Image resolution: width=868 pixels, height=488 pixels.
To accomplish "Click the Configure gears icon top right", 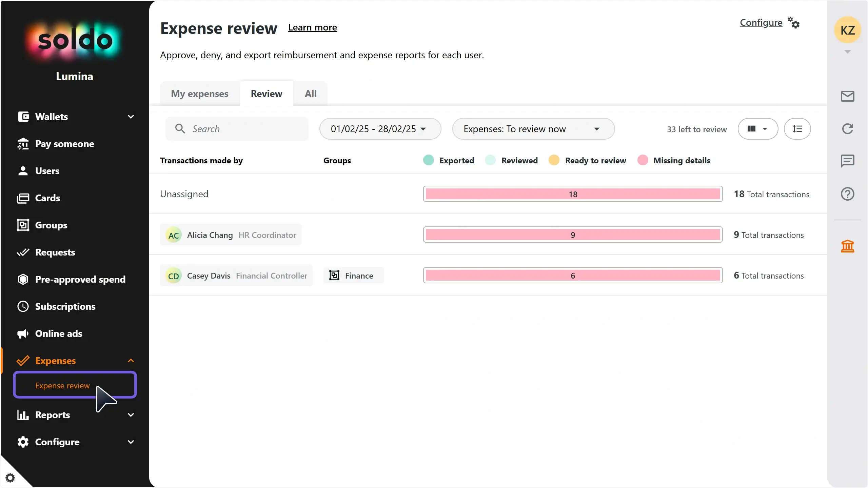I will (794, 23).
